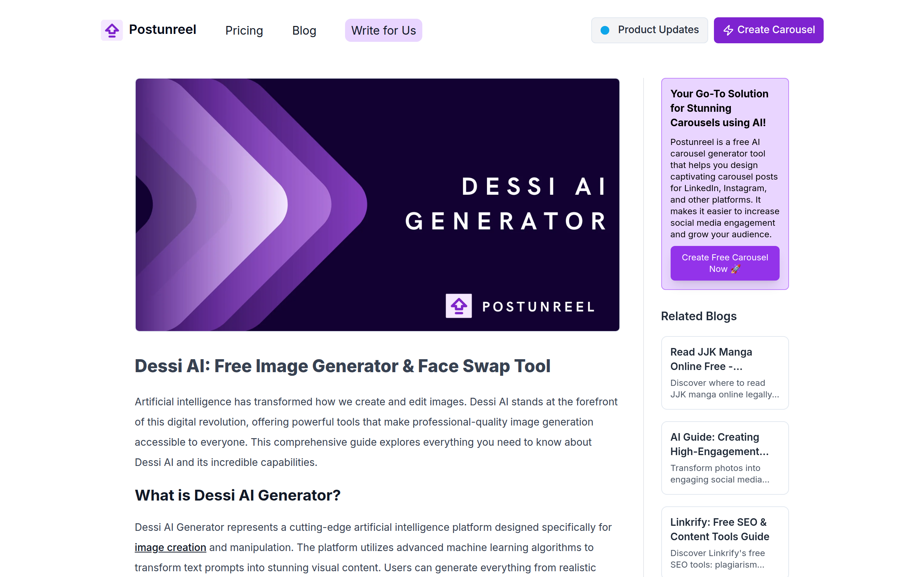The width and height of the screenshot is (924, 577).
Task: Click the Dessi AI article title heading
Action: coord(343,366)
